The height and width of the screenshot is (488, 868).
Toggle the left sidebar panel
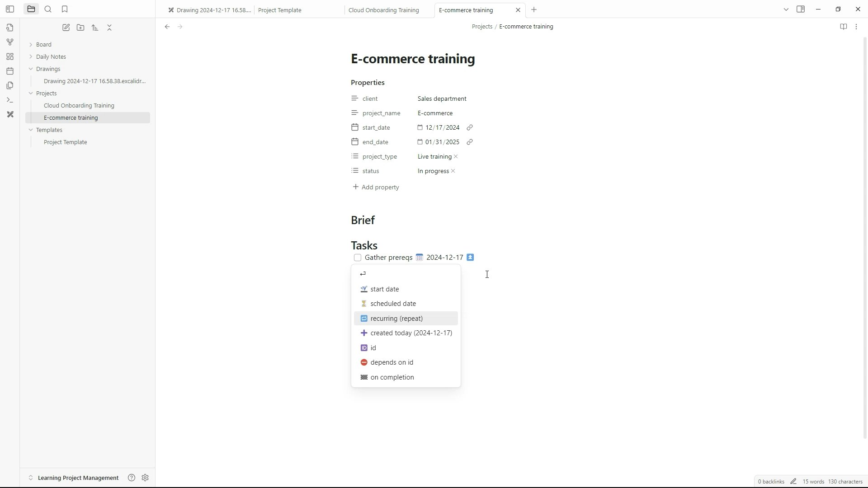[x=10, y=9]
